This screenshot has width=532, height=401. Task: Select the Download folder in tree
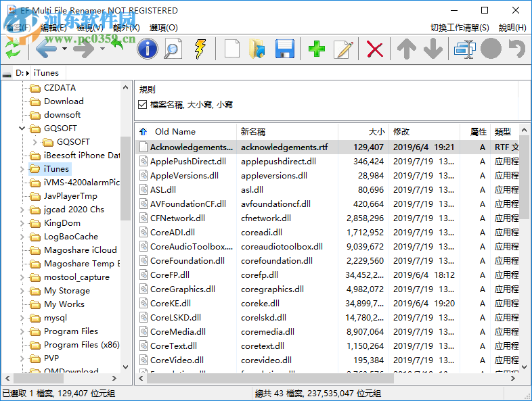(64, 101)
